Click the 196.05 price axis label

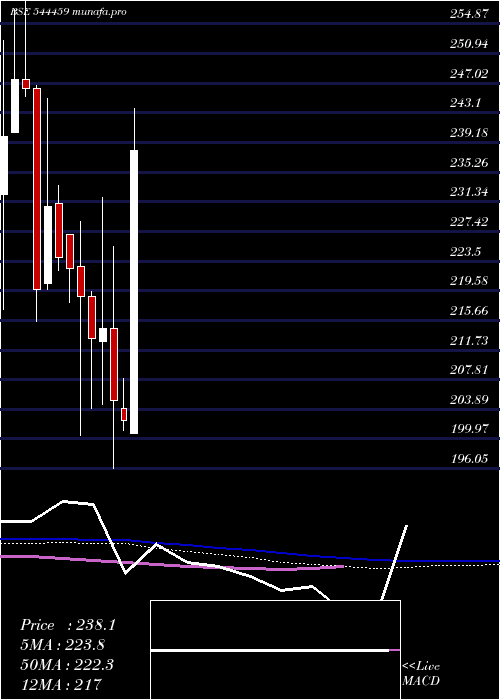469,459
